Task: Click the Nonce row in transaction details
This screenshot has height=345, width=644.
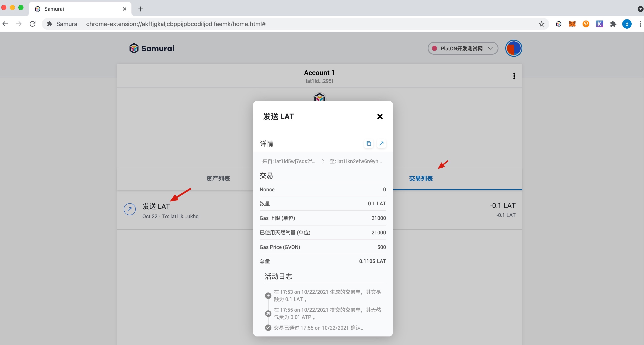Action: 323,189
